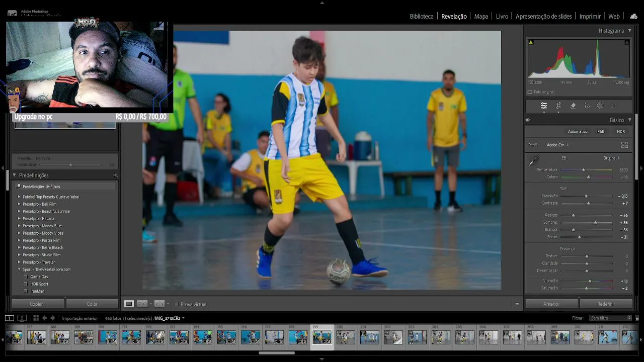Select the Crop overlay tool
The width and height of the screenshot is (644, 362).
[558, 106]
